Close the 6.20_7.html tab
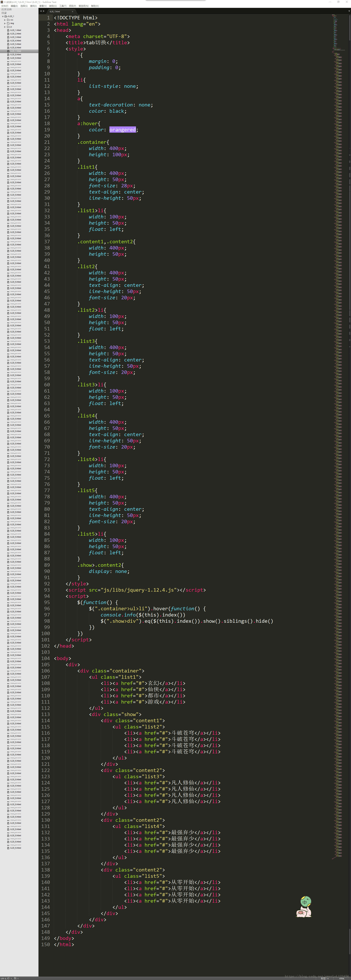Viewport: 351px width, 980px height. [x=72, y=11]
